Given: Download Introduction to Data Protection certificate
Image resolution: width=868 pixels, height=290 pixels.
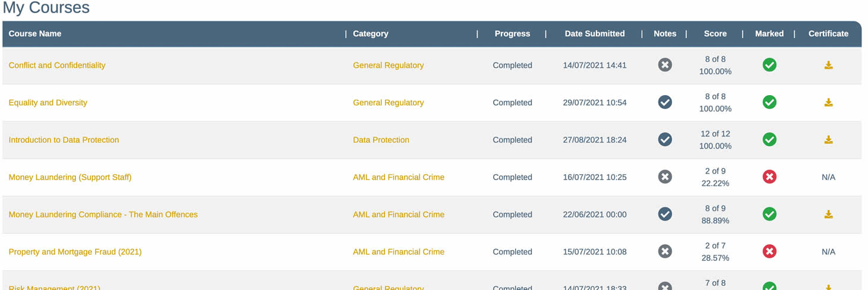Looking at the screenshot, I should click(828, 140).
